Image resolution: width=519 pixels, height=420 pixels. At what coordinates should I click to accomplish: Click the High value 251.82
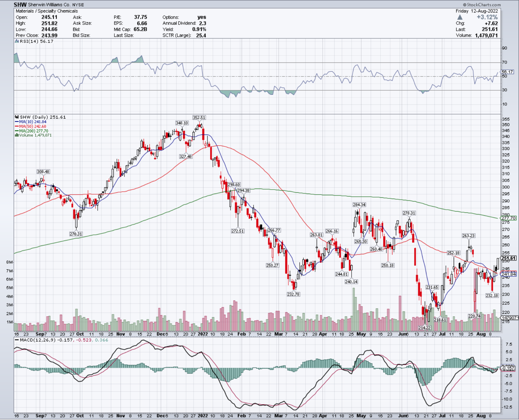pyautogui.click(x=49, y=23)
